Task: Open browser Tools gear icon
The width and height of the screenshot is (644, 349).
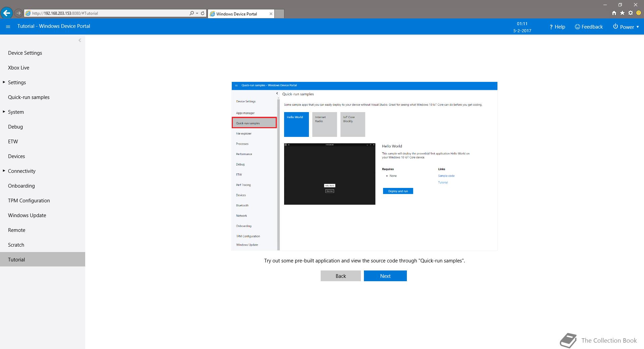Action: [631, 13]
